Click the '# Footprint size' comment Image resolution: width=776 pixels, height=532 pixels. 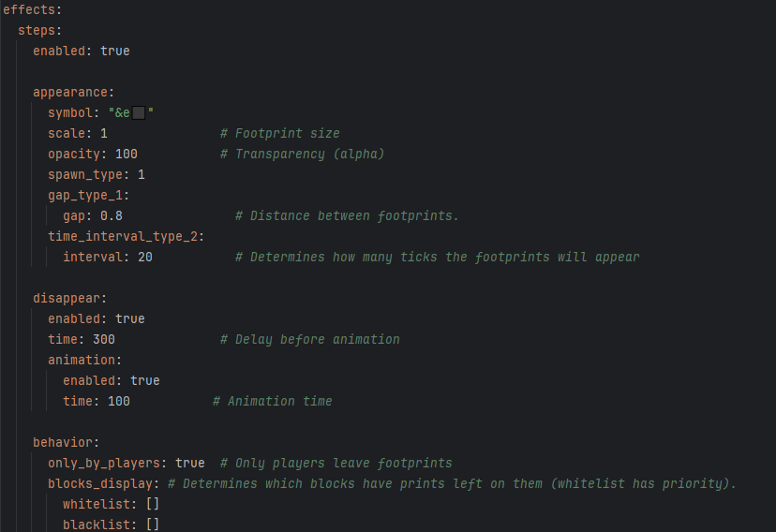[280, 134]
